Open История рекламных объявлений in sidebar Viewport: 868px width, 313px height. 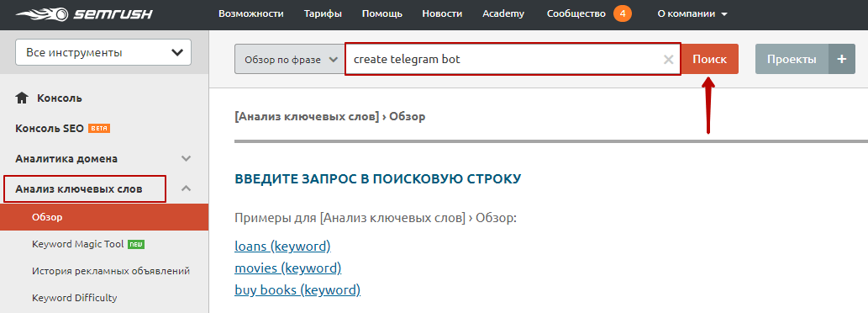tap(111, 271)
